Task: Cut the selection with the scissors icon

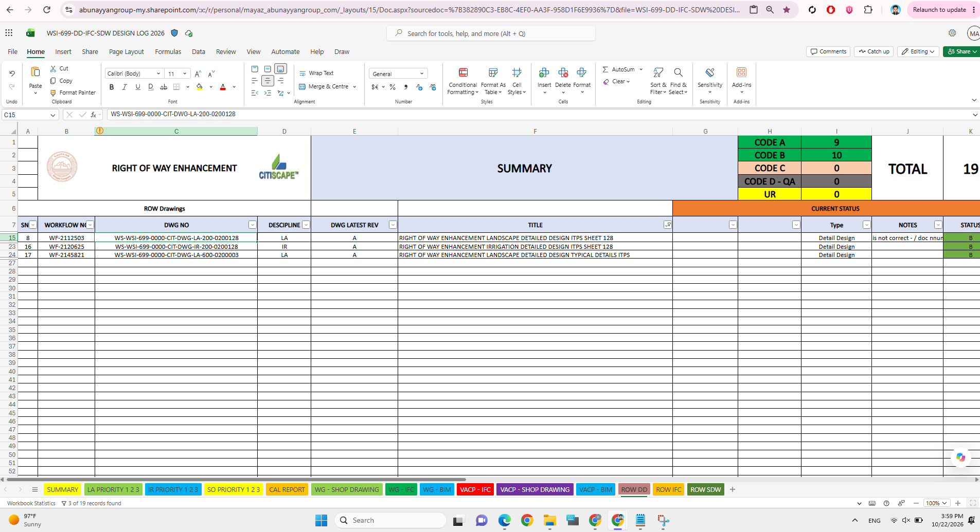Action: click(53, 68)
